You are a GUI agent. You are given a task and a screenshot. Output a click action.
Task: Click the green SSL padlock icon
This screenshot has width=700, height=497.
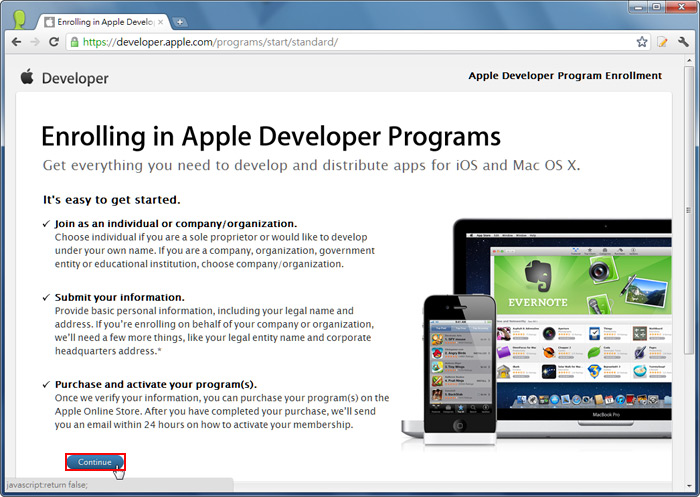click(75, 42)
